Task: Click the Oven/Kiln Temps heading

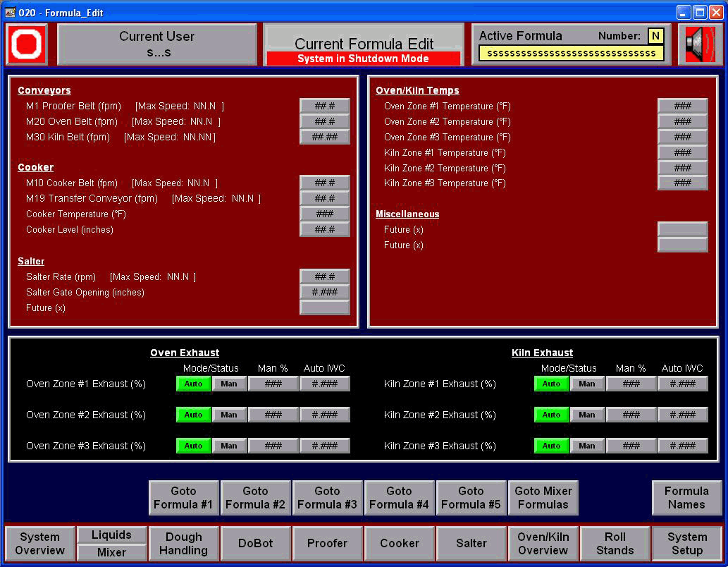Action: [417, 90]
